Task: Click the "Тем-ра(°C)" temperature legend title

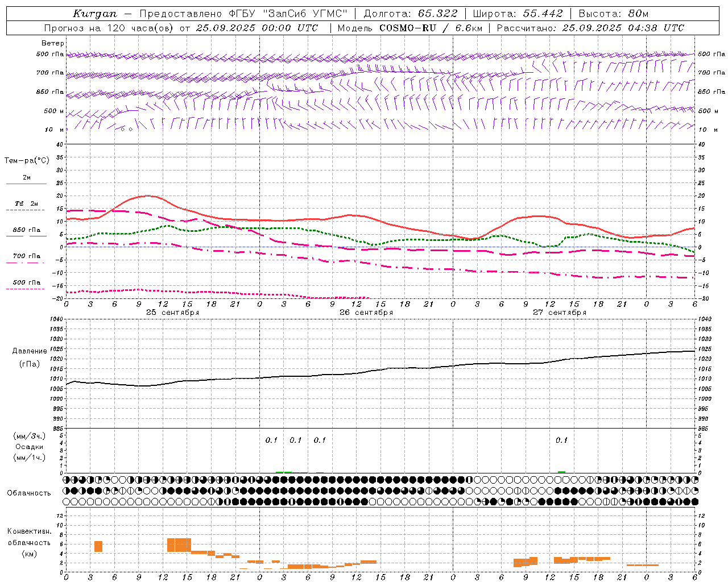Action: (x=27, y=161)
